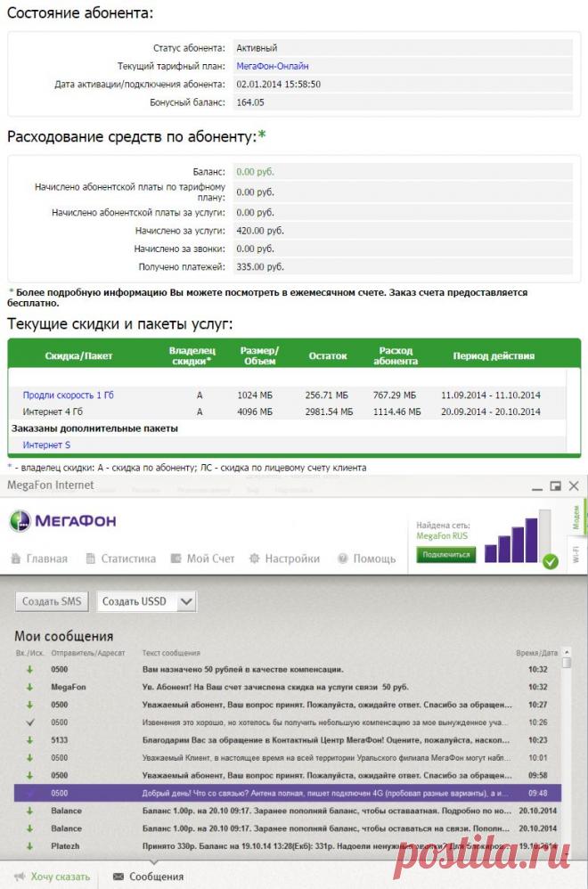Image resolution: width=588 pixels, height=889 pixels.
Task: Open Настройки settings with gear icon
Action: coord(284,559)
